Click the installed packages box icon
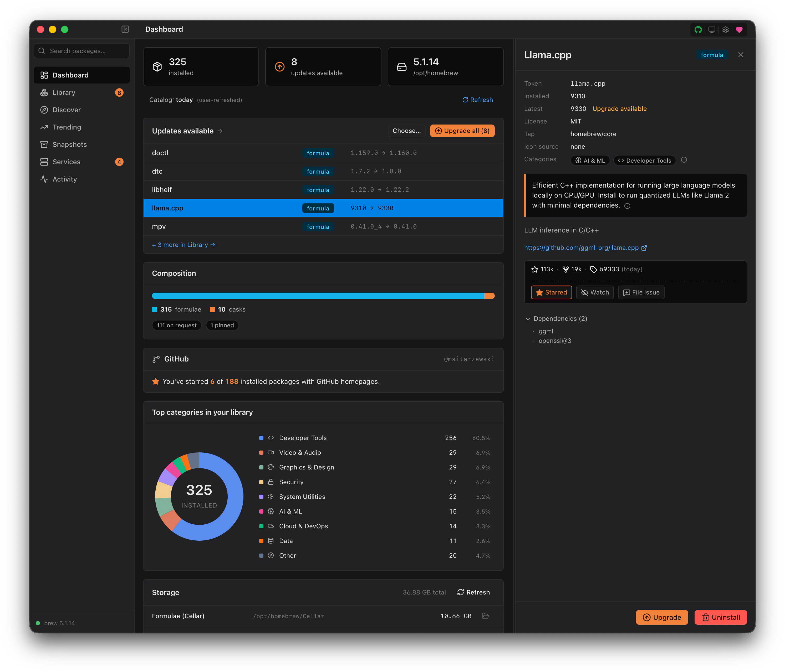785x672 pixels. (x=157, y=67)
